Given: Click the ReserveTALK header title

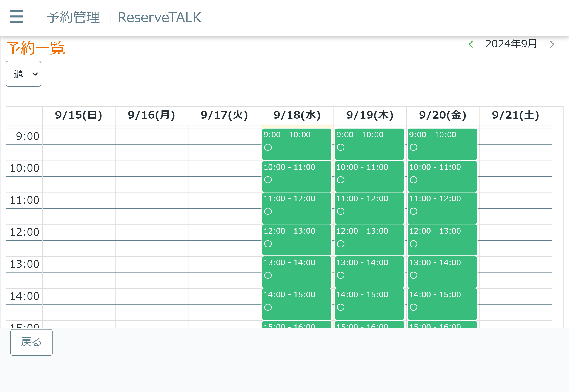Looking at the screenshot, I should (x=159, y=17).
